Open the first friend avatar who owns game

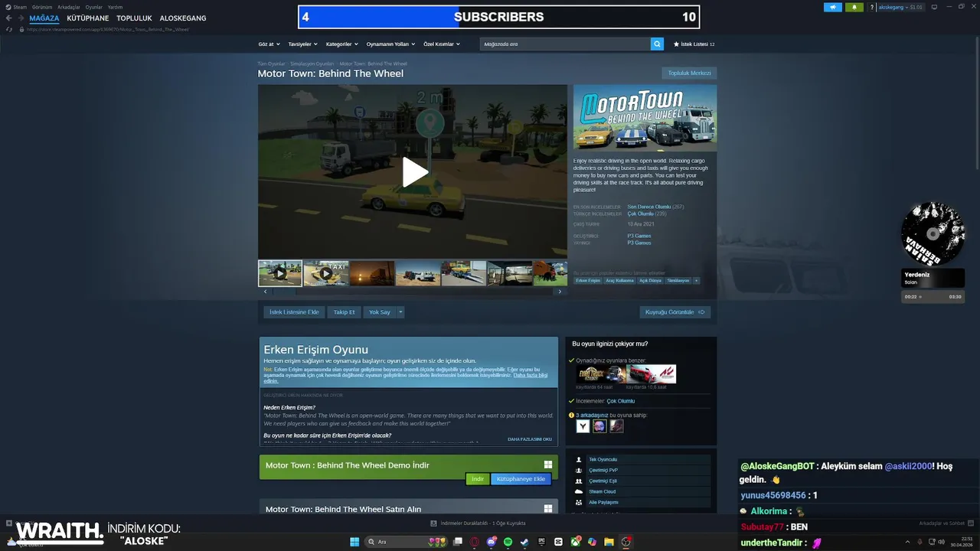coord(583,426)
